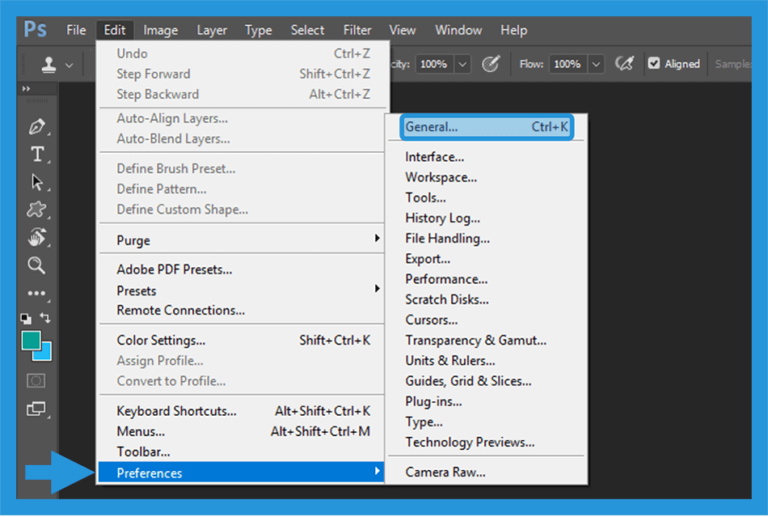The width and height of the screenshot is (768, 517).
Task: Choose Type preferences in submenu
Action: tap(486, 422)
